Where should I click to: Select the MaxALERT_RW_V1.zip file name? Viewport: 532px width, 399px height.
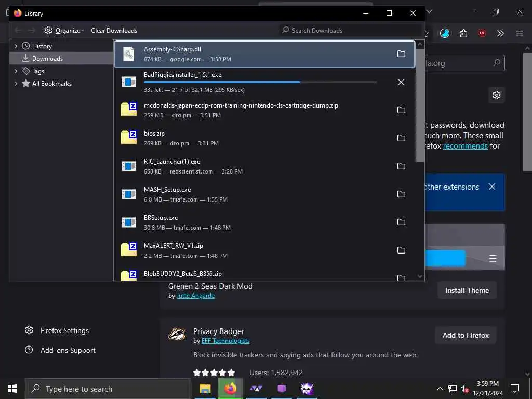pyautogui.click(x=174, y=246)
